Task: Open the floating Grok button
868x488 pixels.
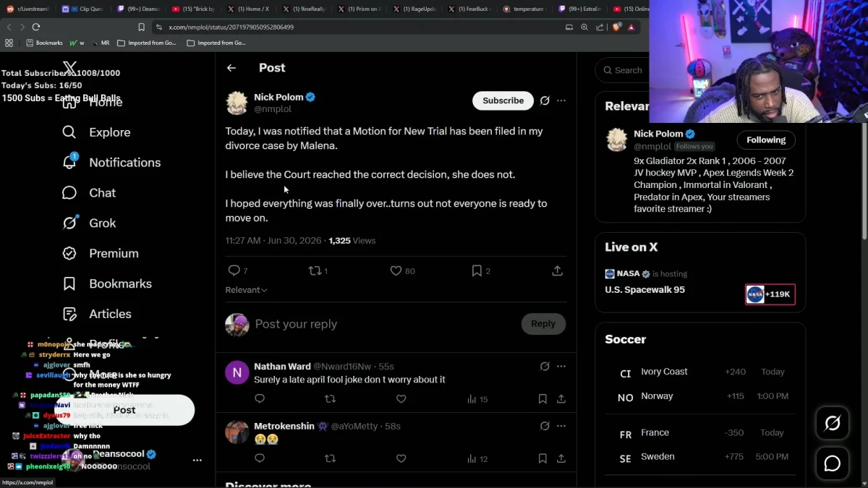Action: tap(833, 424)
